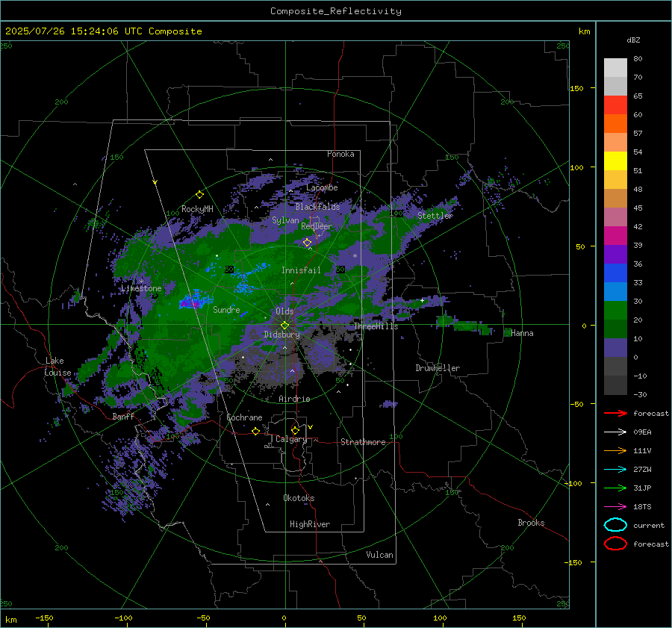672x628 pixels.
Task: Click the Vulcan city label
Action: coord(379,555)
